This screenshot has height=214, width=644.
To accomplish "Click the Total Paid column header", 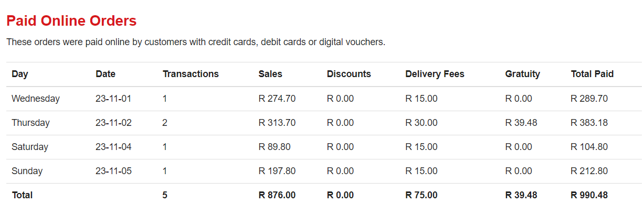I will [x=593, y=74].
